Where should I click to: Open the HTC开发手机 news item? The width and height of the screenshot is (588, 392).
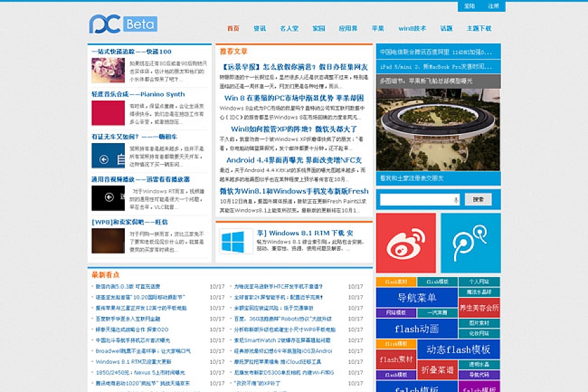tap(278, 287)
